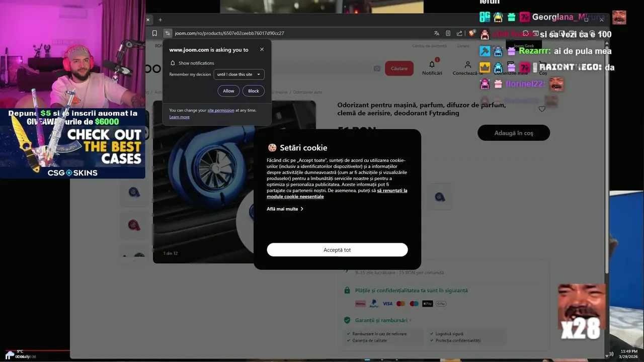Viewport: 644px width, 362px height.
Task: Click Acceptă tot cookie button
Action: point(337,250)
